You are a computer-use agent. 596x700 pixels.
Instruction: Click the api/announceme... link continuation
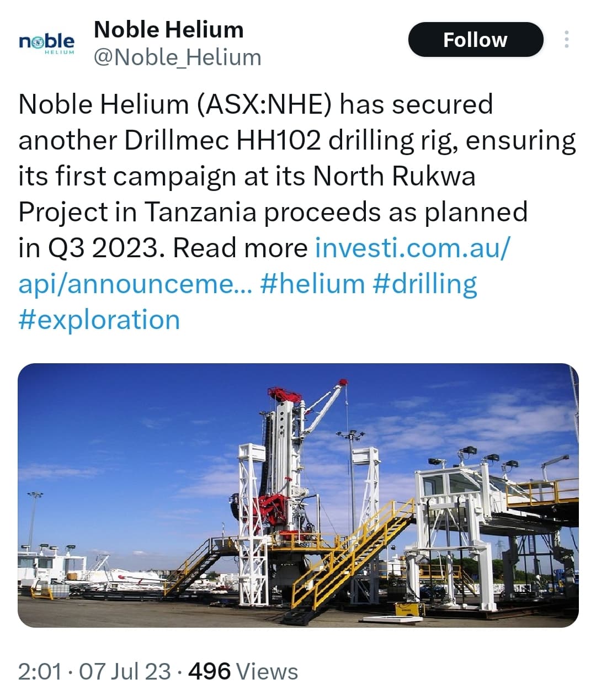pos(135,284)
